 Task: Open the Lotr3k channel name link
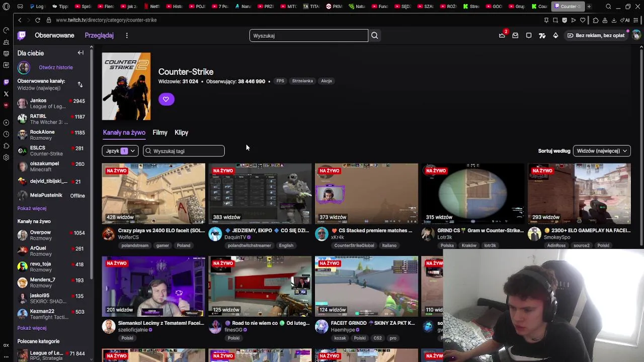click(x=445, y=237)
